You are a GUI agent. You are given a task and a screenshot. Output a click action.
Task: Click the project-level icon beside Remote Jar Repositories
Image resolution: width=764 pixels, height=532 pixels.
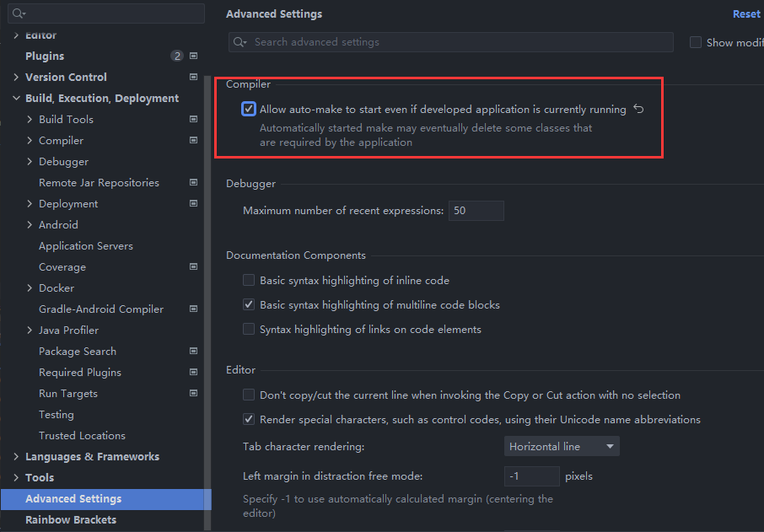point(193,183)
